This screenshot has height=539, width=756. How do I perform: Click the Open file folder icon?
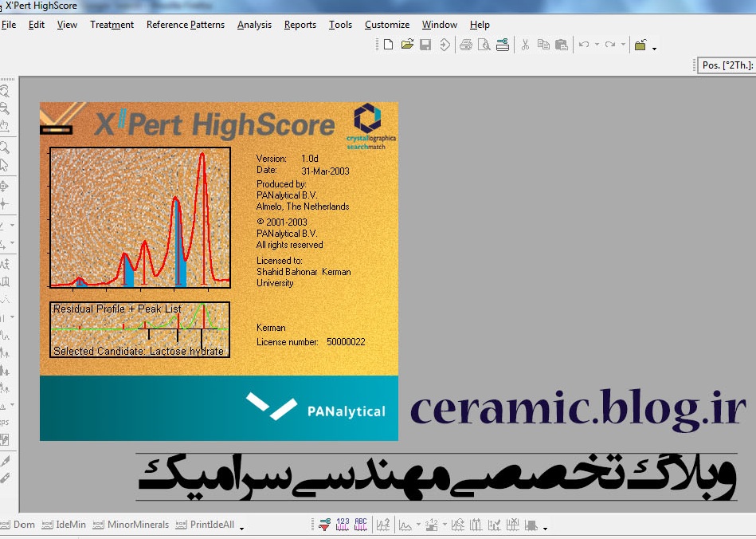[407, 45]
